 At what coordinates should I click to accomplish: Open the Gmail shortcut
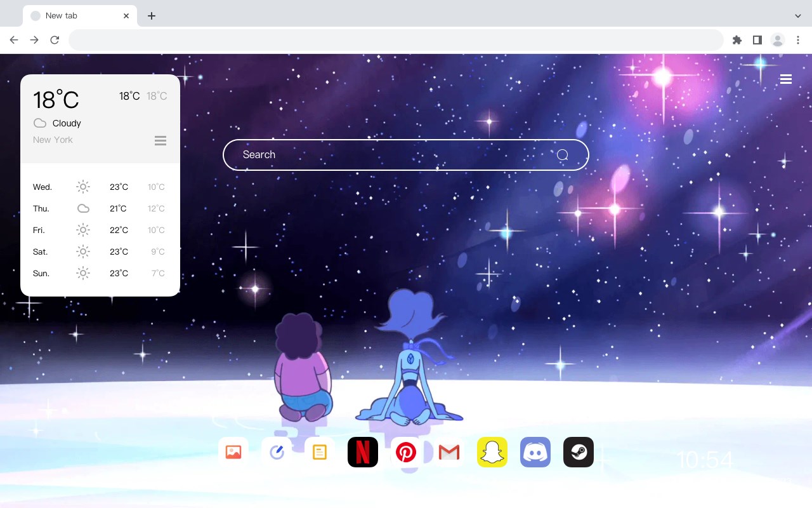coord(449,452)
